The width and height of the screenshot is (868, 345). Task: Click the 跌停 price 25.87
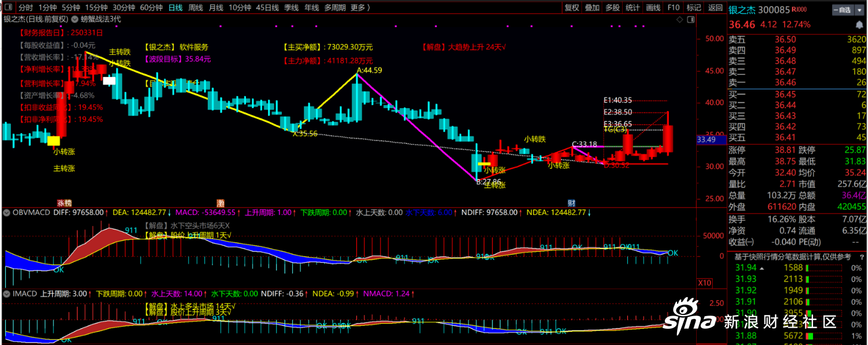point(855,150)
